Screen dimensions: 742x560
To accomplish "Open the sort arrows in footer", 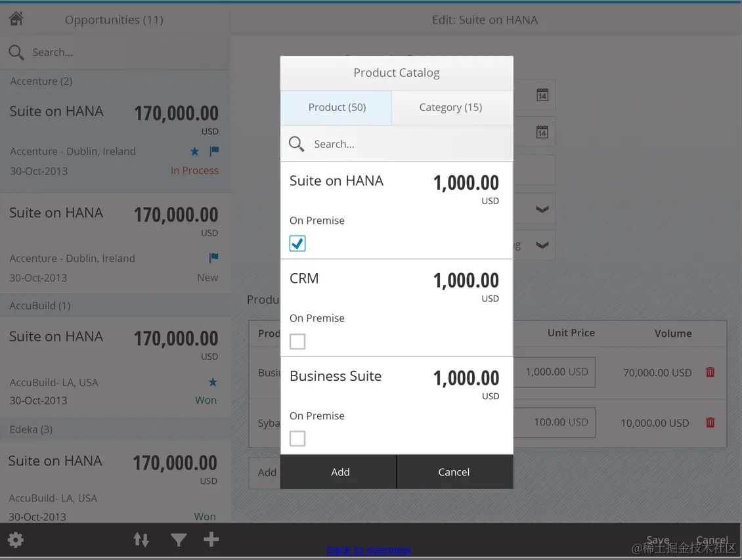I will point(141,540).
